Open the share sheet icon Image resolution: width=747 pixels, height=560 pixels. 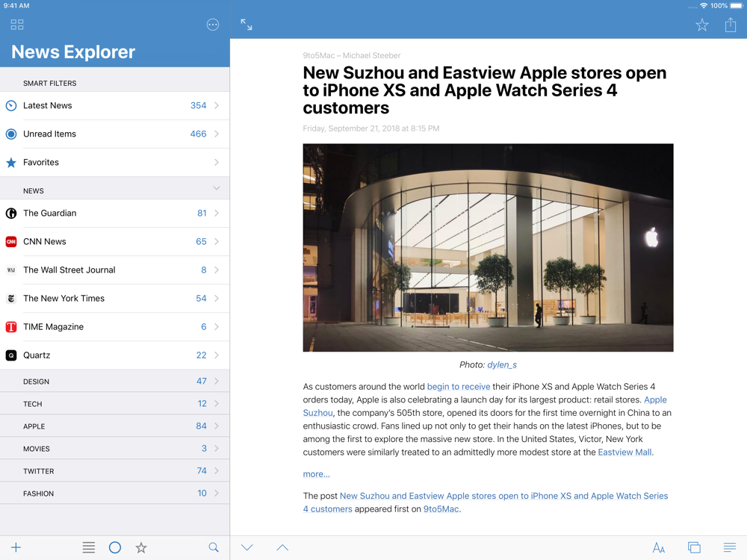pyautogui.click(x=731, y=25)
